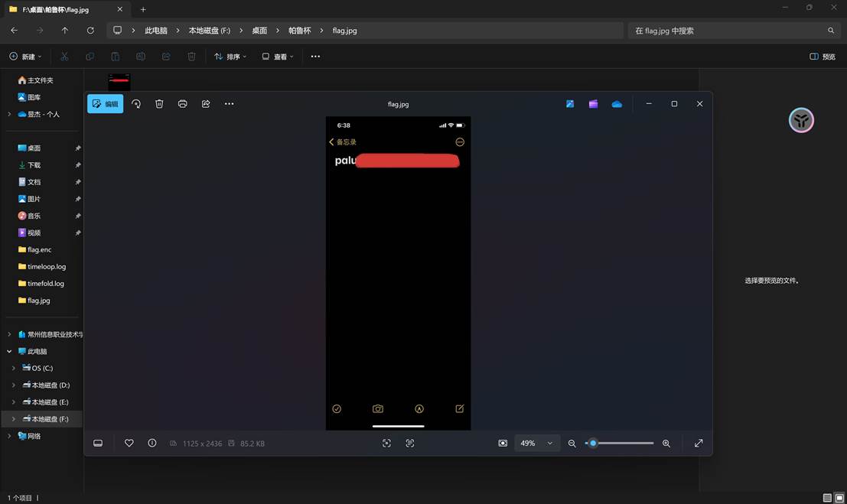This screenshot has height=504, width=847.
Task: Click the 新建 New button
Action: pyautogui.click(x=25, y=56)
